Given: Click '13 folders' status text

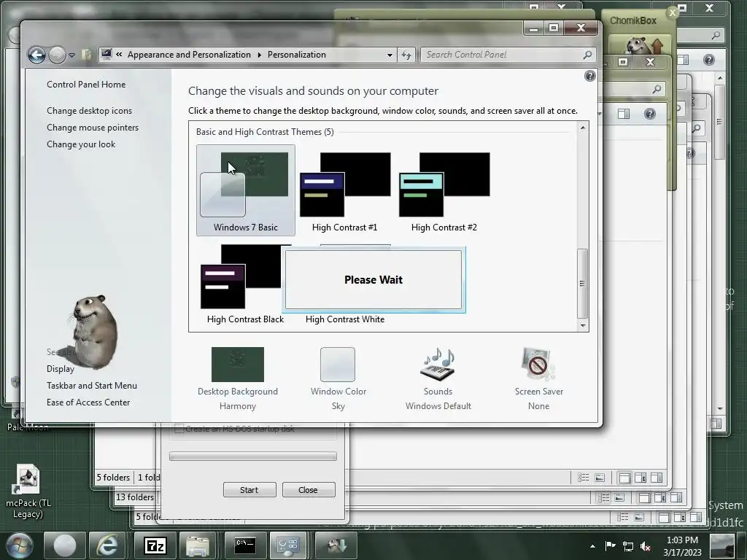Looking at the screenshot, I should pos(135,497).
